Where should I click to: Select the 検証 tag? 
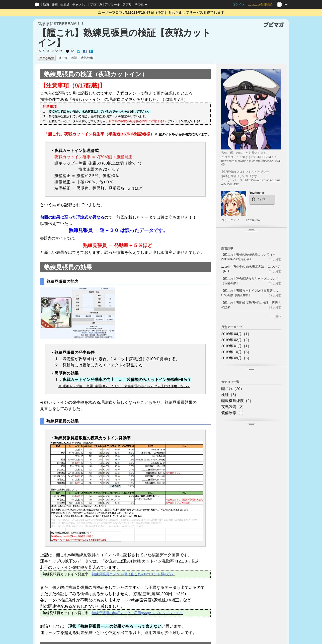click(74, 58)
